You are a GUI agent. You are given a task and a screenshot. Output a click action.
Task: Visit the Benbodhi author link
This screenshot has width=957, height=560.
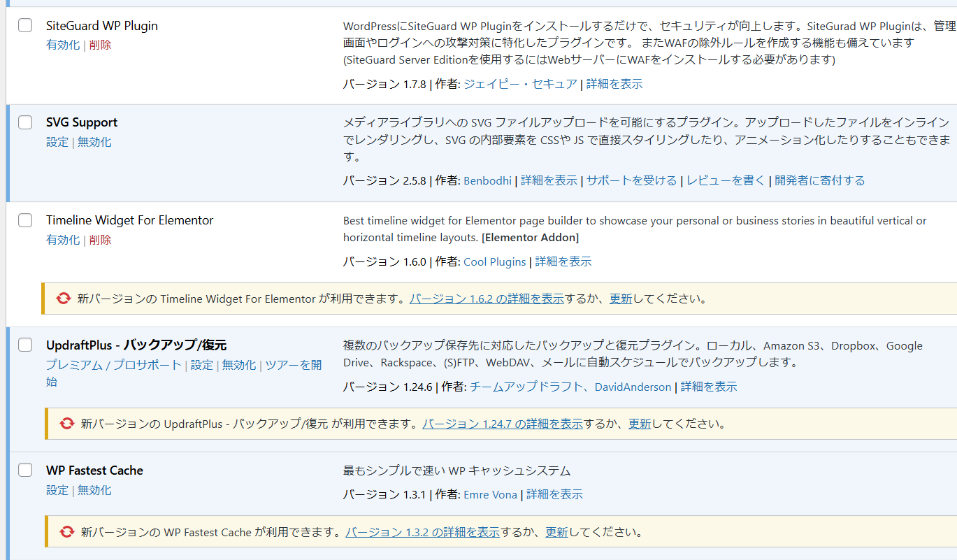pyautogui.click(x=488, y=180)
